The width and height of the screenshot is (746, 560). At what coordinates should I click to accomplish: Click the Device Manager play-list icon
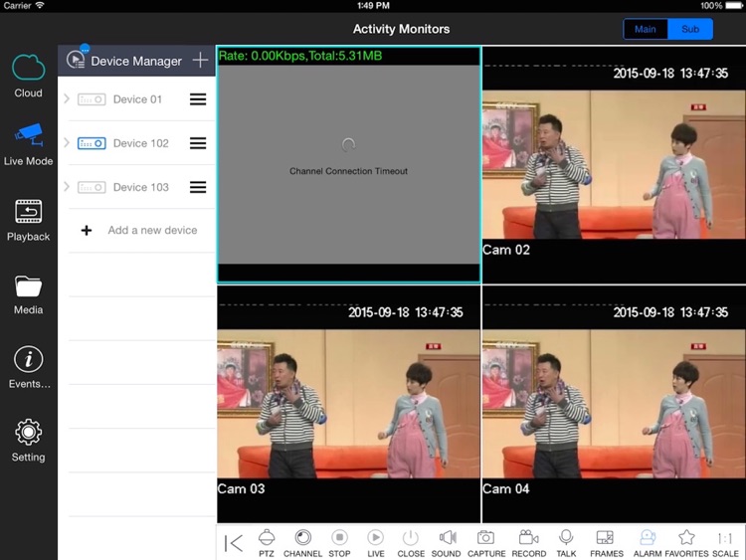pyautogui.click(x=76, y=60)
